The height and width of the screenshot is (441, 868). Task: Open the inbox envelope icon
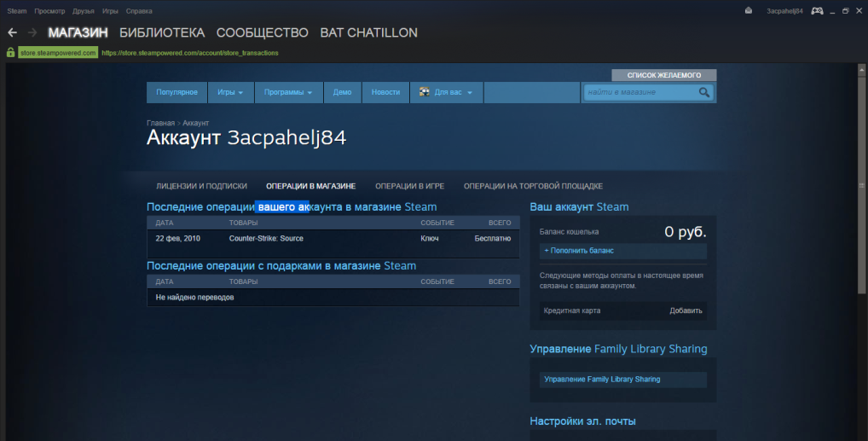pos(749,10)
